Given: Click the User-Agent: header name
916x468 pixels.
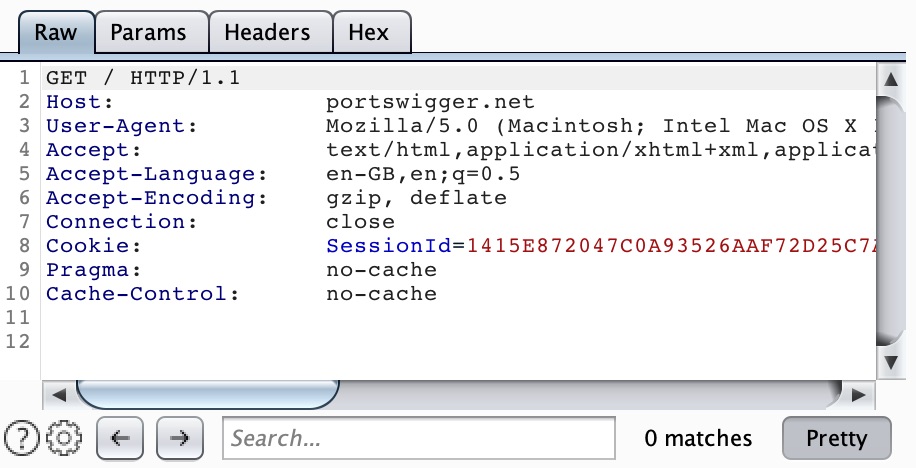Looking at the screenshot, I should (x=122, y=126).
